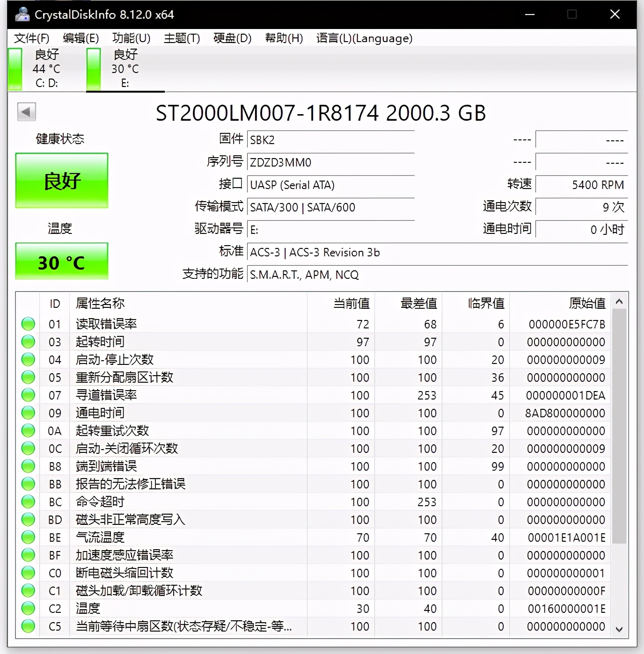The height and width of the screenshot is (654, 644).
Task: Click the ID column header
Action: tap(55, 304)
